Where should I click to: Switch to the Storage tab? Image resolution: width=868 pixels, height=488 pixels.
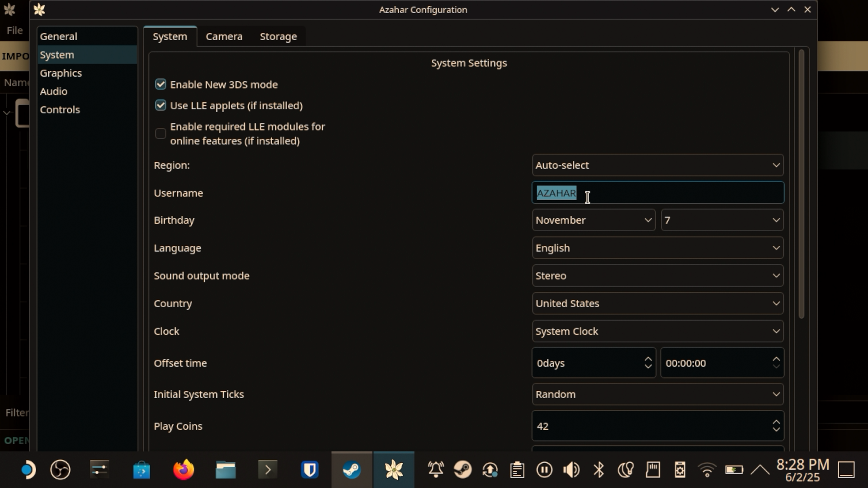[x=278, y=37]
